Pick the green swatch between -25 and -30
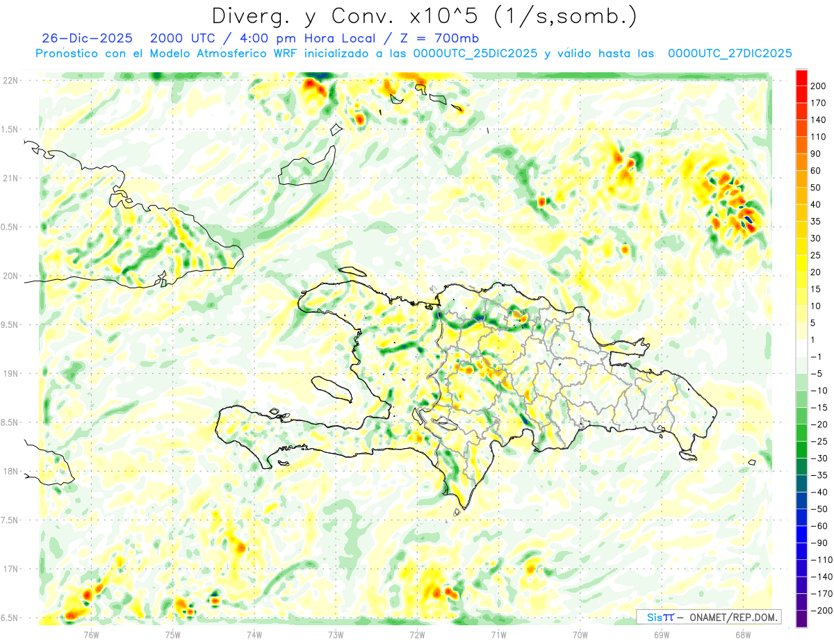 point(801,449)
